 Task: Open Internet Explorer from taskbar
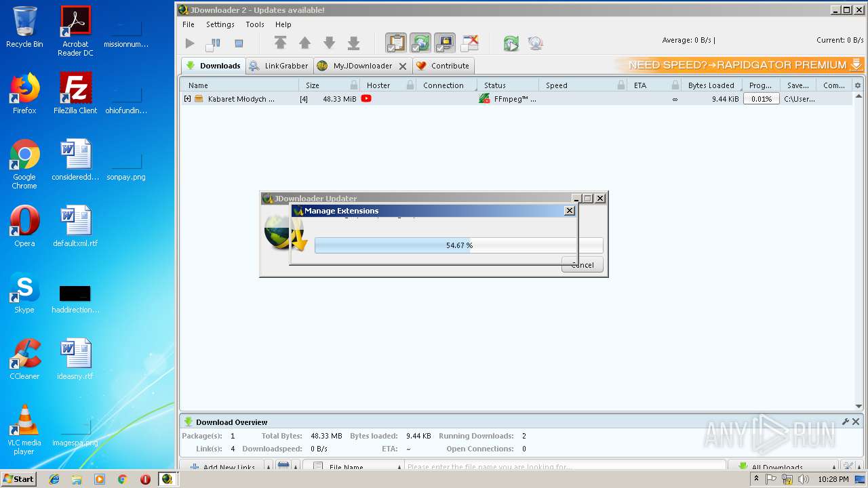[x=54, y=479]
